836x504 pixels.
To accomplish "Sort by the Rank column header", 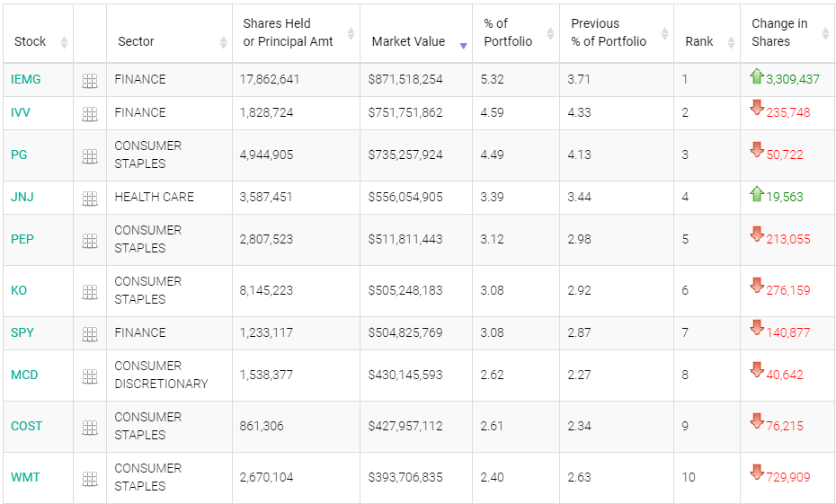I will click(699, 41).
